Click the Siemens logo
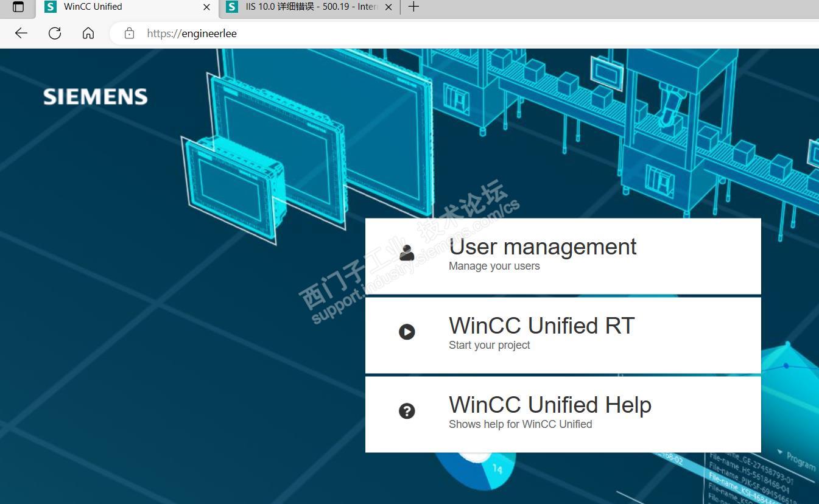Screen dimensions: 819x504 pos(96,97)
